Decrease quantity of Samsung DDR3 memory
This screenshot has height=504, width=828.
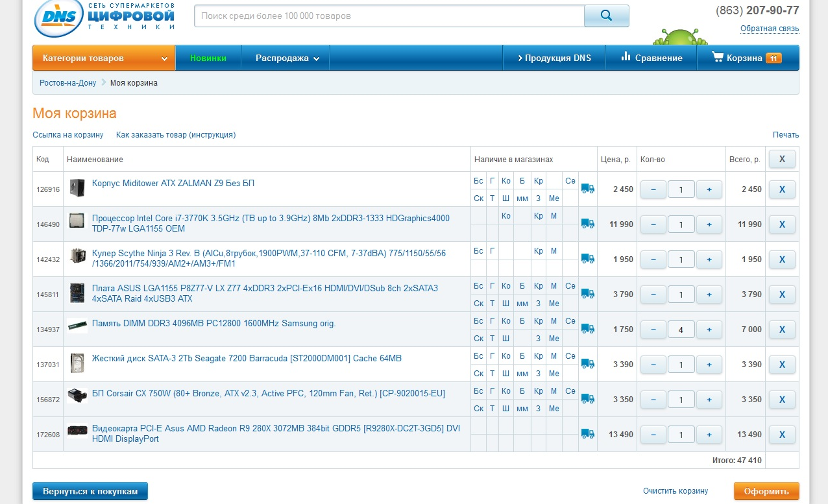click(x=653, y=330)
